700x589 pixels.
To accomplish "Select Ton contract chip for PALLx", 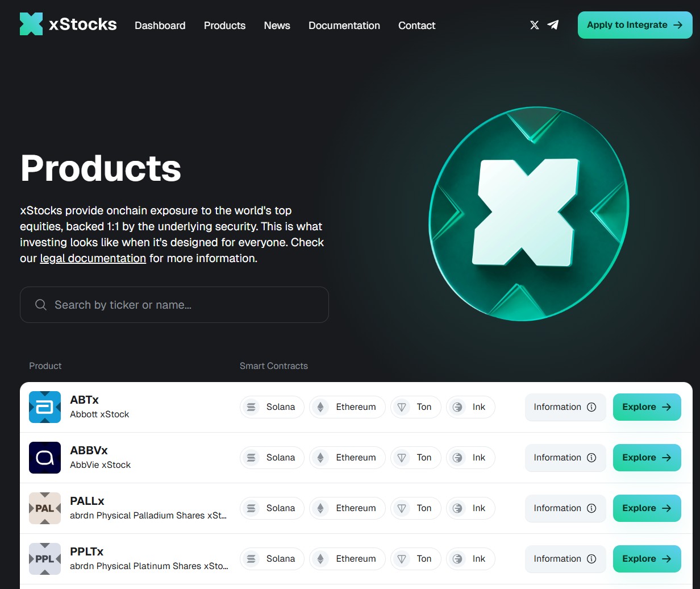I will click(415, 508).
